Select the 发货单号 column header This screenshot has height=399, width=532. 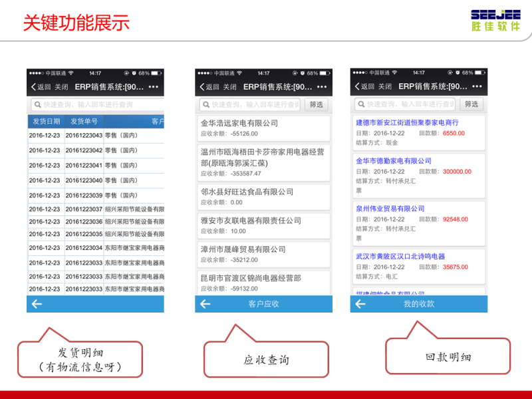(84, 121)
